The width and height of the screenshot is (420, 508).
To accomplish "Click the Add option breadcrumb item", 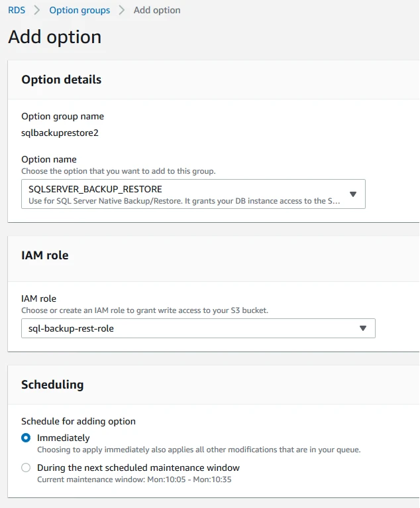I will click(157, 11).
